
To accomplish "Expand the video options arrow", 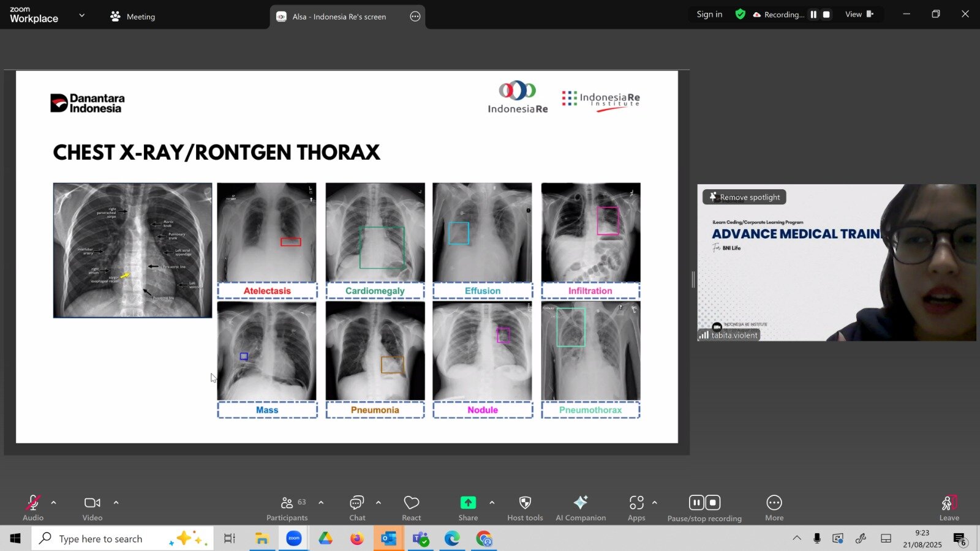I will click(x=116, y=503).
